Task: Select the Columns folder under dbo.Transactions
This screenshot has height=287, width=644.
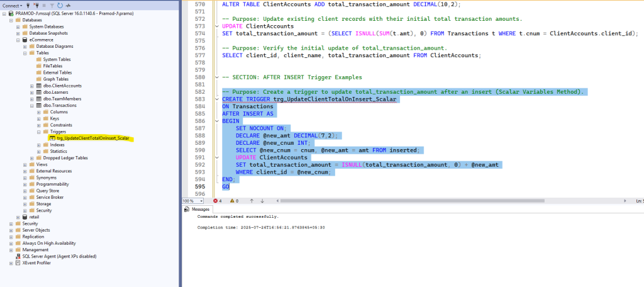Action: pos(58,112)
